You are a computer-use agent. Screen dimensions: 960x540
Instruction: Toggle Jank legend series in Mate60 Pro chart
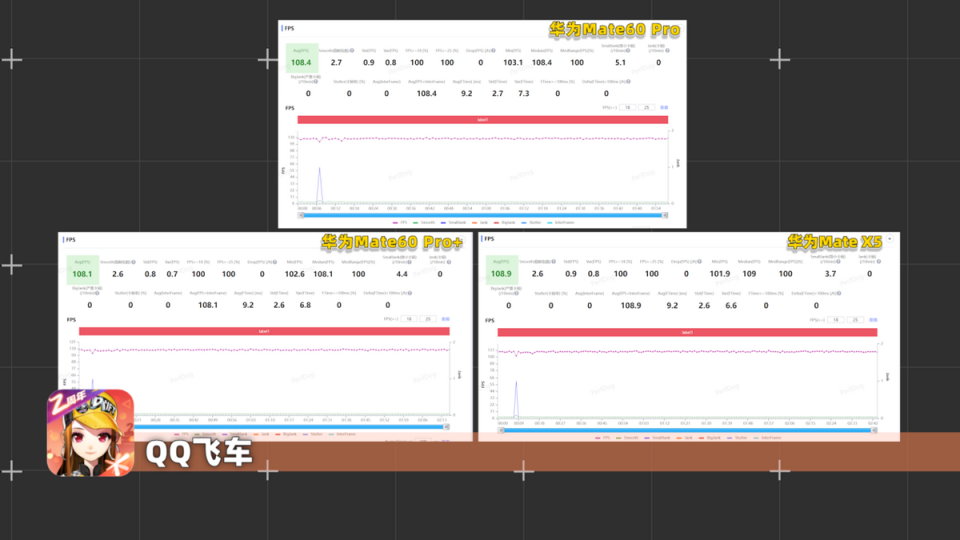480,223
